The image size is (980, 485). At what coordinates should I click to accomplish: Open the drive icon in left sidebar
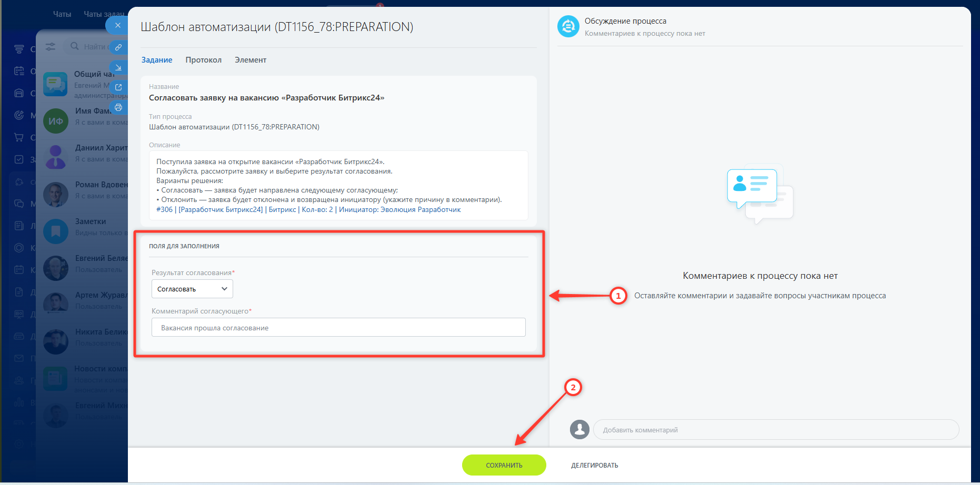[19, 336]
